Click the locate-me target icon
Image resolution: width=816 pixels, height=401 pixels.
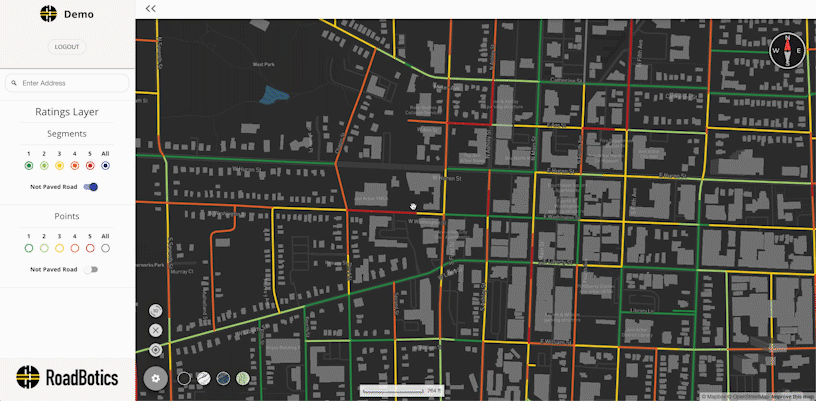[x=156, y=350]
